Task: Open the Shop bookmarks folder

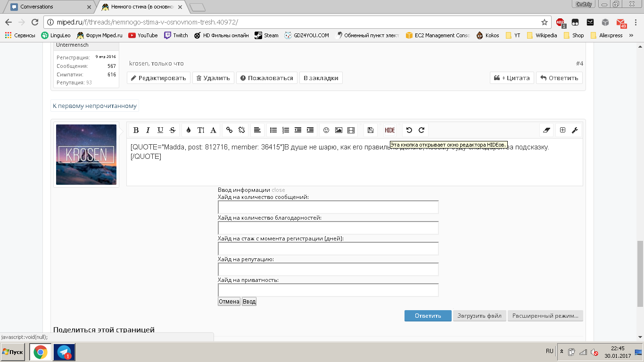Action: click(x=574, y=35)
